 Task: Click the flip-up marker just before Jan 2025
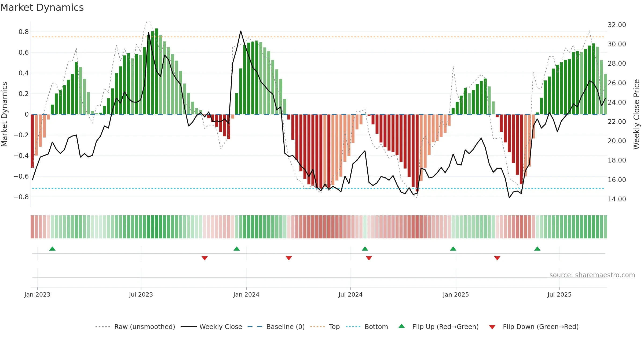pyautogui.click(x=453, y=249)
